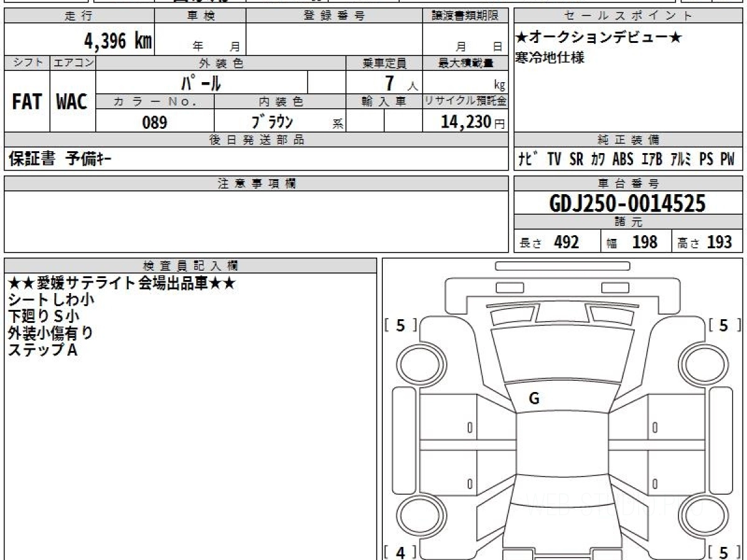
Task: Select the ★オークションデビュー★ sales point line
Action: [x=599, y=38]
